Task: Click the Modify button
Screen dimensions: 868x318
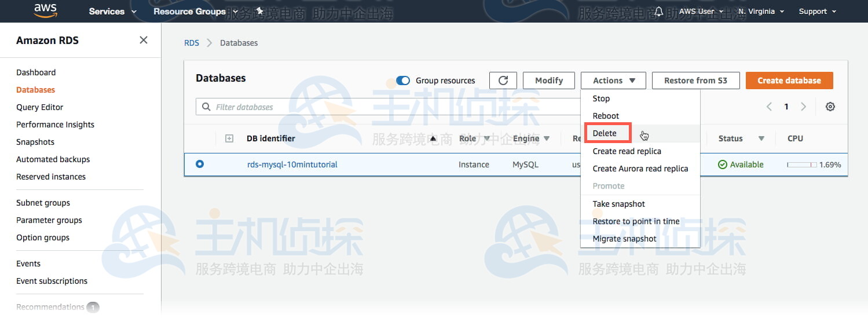Action: coord(549,81)
